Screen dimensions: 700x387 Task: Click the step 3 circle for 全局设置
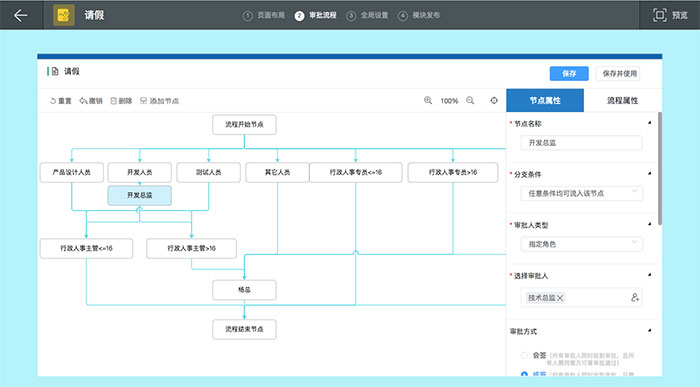(351, 16)
